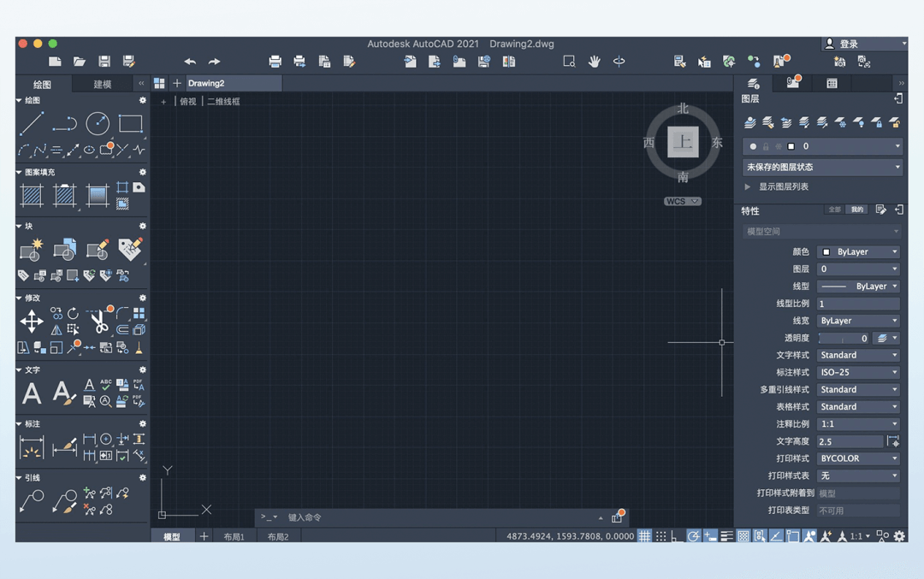Switch to the 建模 tab
The height and width of the screenshot is (579, 924).
click(x=103, y=84)
